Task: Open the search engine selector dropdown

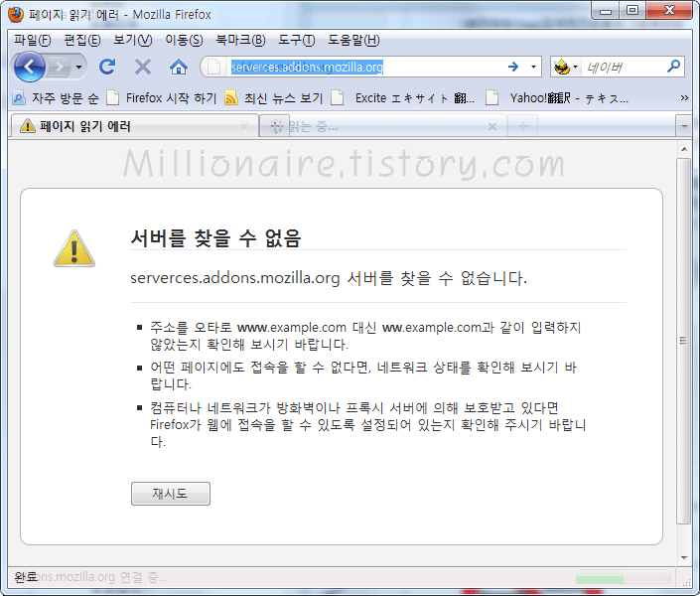Action: tap(566, 68)
